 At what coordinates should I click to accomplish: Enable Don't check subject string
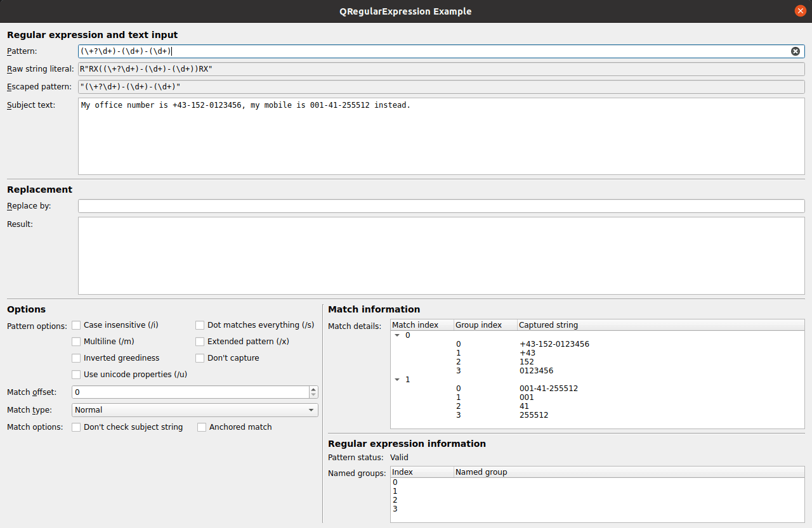click(x=77, y=427)
